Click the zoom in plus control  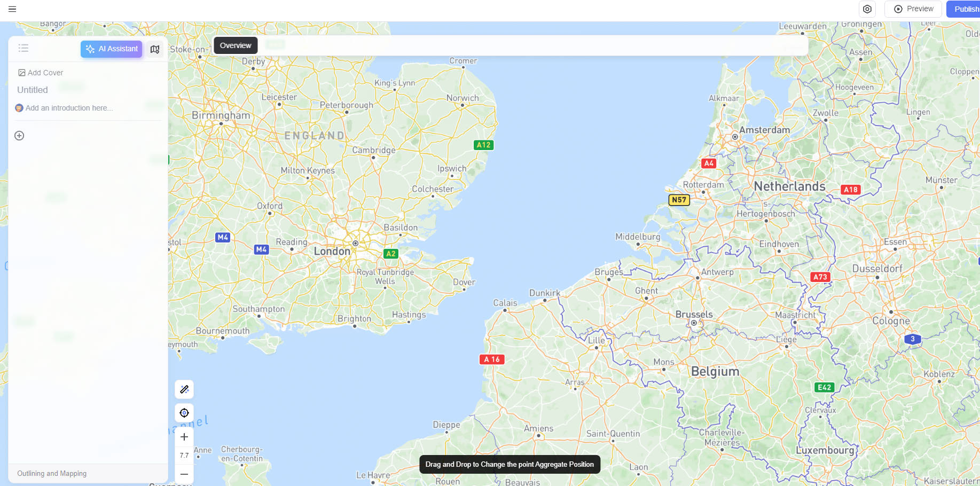point(184,436)
